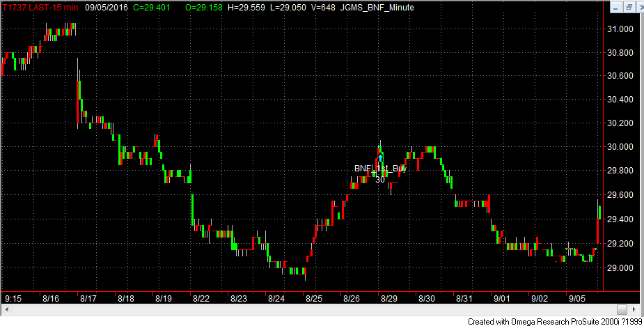
Task: Click the 29.800 price axis label
Action: 620,171
